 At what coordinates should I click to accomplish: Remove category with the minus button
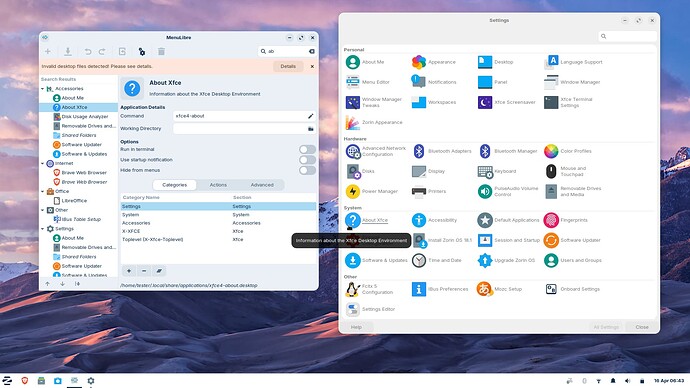tap(144, 271)
